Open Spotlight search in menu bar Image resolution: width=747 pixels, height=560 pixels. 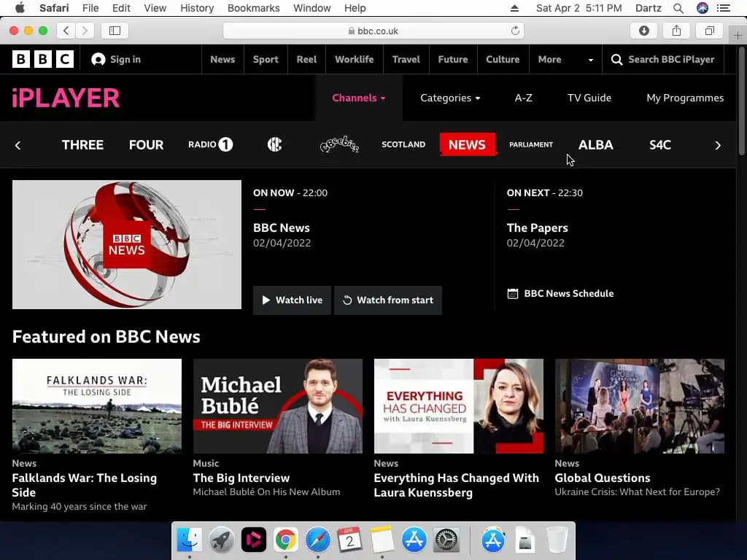coord(678,8)
